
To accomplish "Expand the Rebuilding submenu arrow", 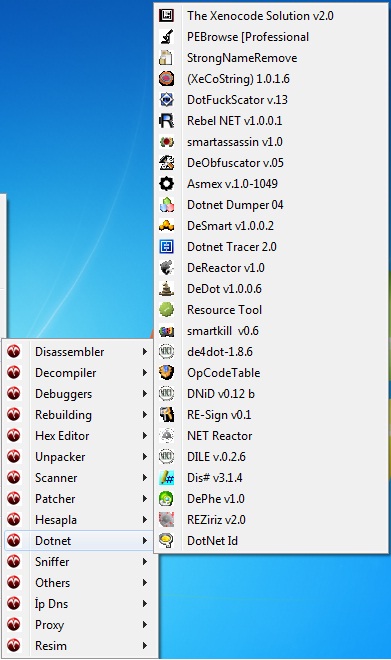I will point(145,415).
